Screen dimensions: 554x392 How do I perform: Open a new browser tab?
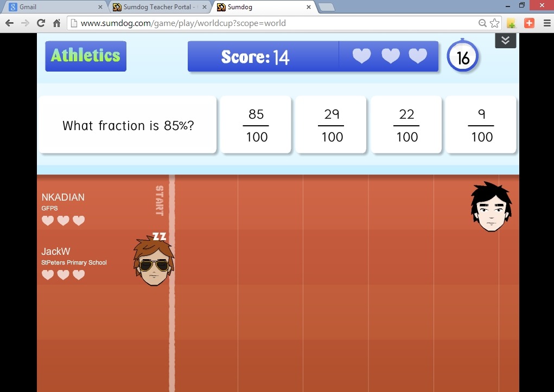[x=327, y=7]
